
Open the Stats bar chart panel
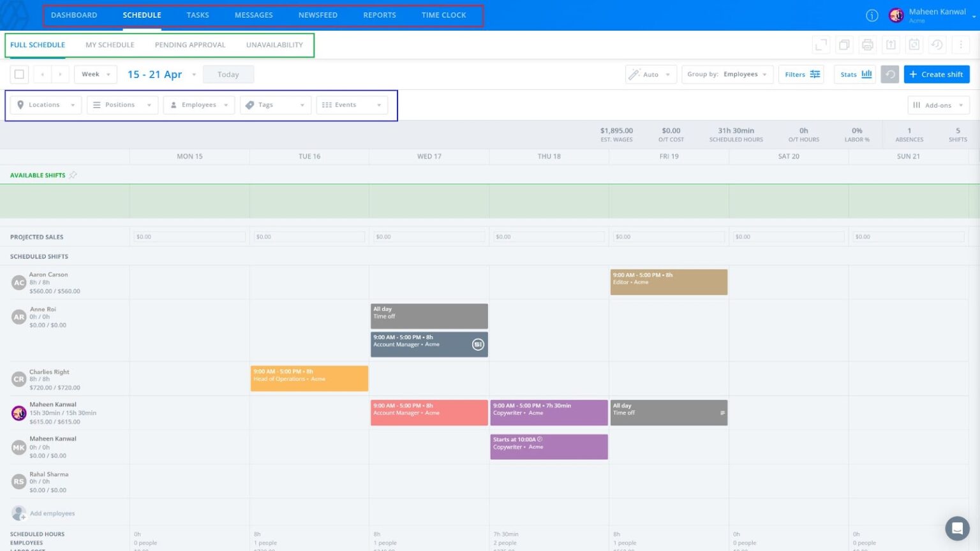[x=854, y=74]
